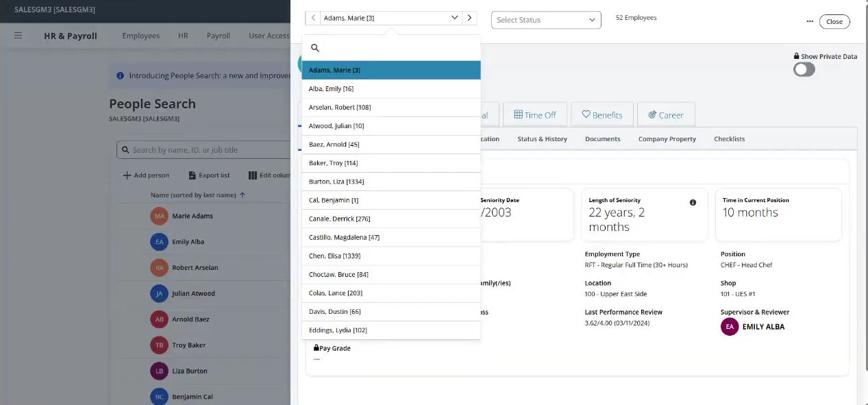Open the Benefits tab
The height and width of the screenshot is (405, 868).
(x=602, y=115)
